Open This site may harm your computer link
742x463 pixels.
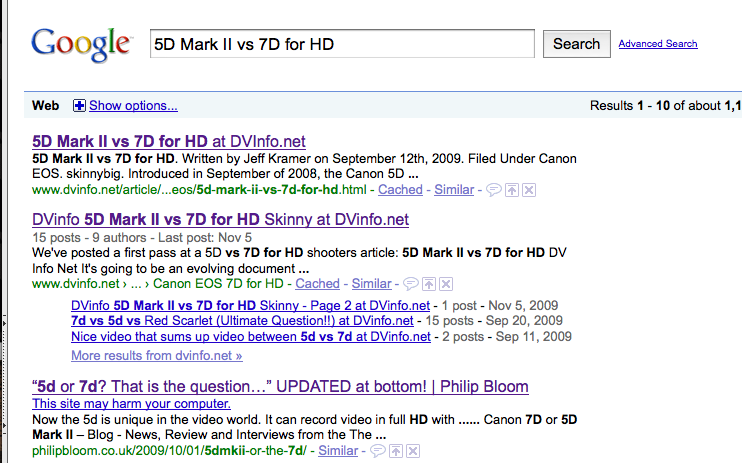point(132,404)
